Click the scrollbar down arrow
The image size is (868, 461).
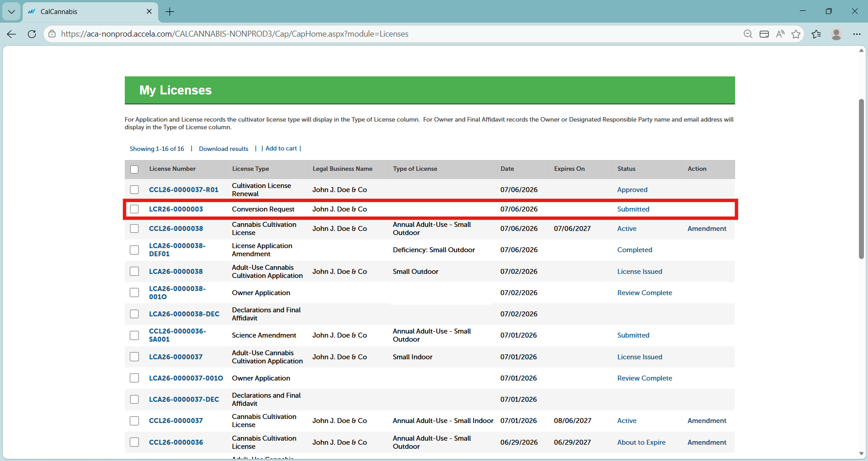coord(861,454)
